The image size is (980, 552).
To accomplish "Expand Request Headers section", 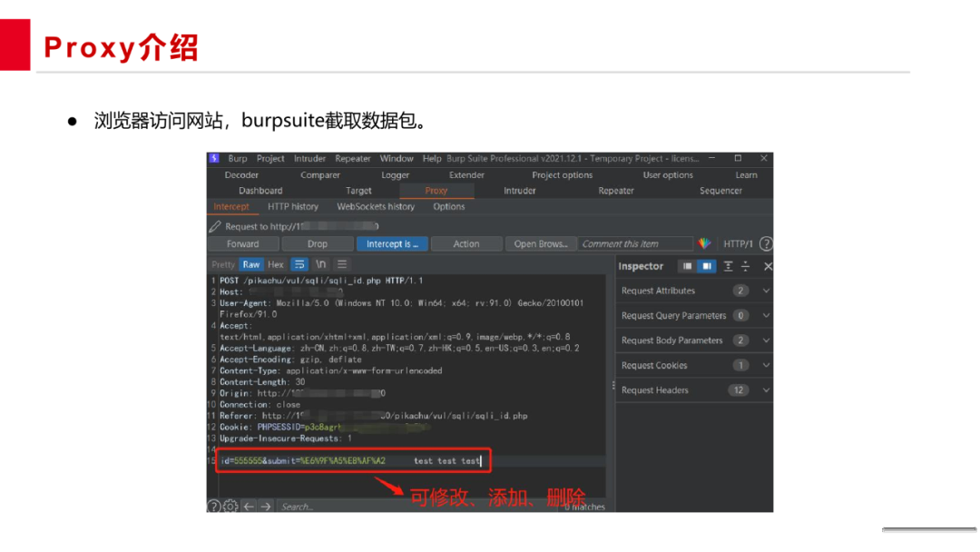I will [766, 390].
